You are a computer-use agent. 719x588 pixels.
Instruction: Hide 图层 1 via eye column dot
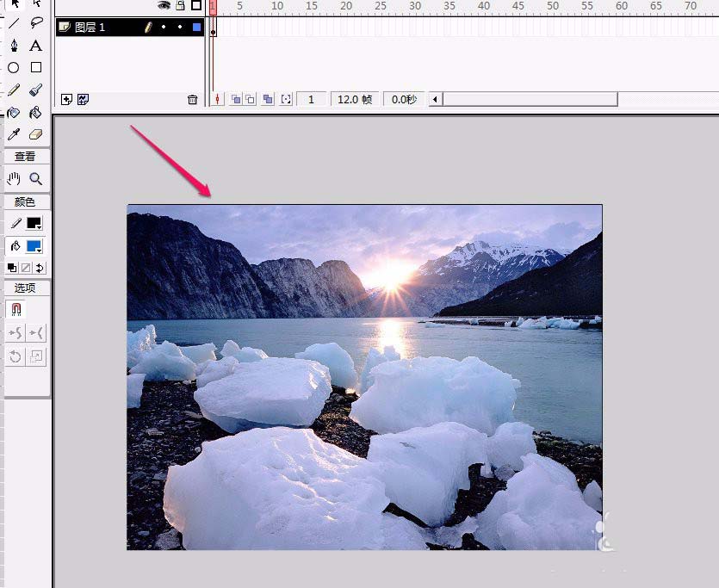(164, 27)
